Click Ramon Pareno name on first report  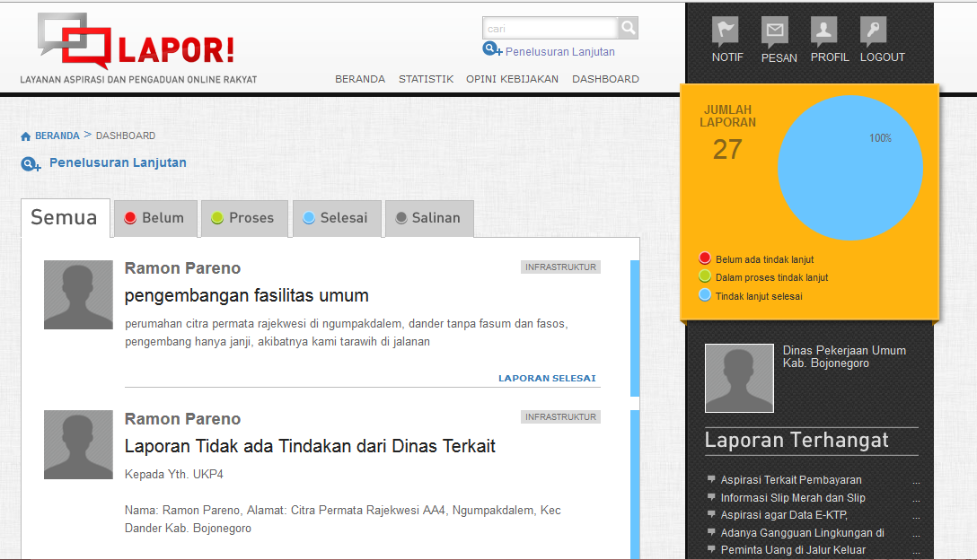(x=182, y=268)
